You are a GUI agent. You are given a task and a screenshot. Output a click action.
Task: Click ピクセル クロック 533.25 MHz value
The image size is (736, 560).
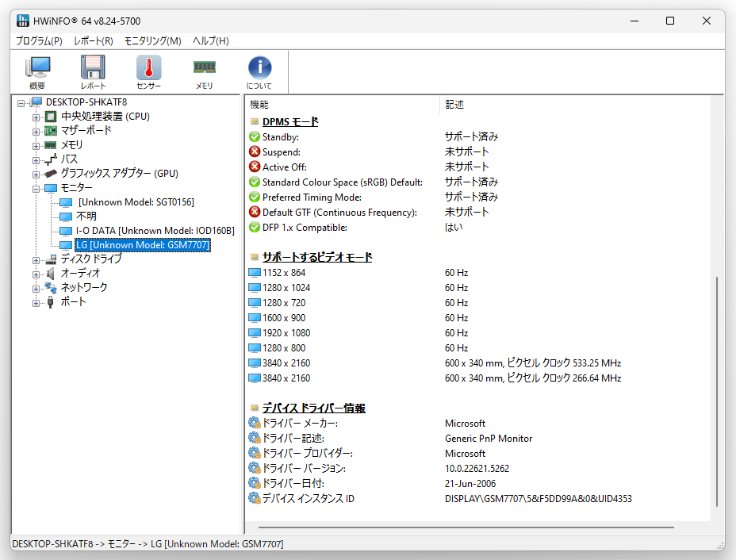(x=564, y=362)
